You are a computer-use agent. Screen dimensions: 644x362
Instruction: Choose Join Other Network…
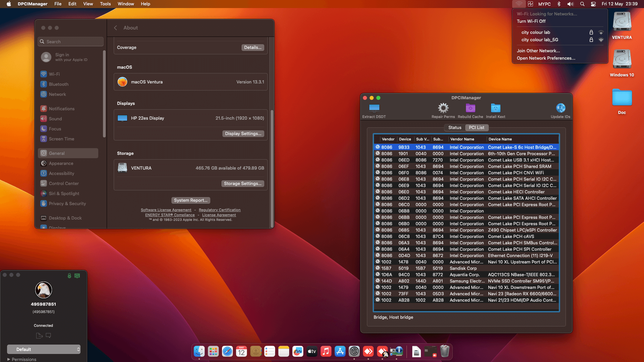tap(560, 51)
